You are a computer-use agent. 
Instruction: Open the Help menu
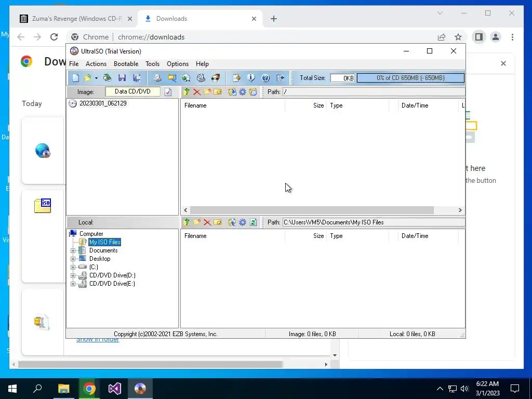pos(202,64)
